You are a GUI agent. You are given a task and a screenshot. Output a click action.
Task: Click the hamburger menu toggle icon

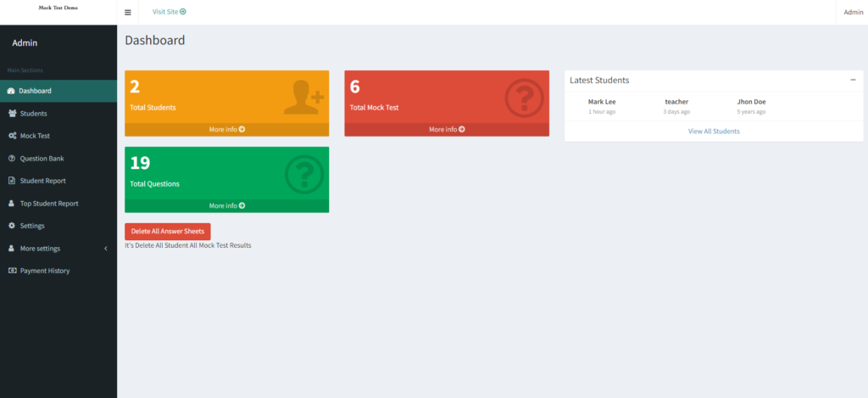click(127, 13)
